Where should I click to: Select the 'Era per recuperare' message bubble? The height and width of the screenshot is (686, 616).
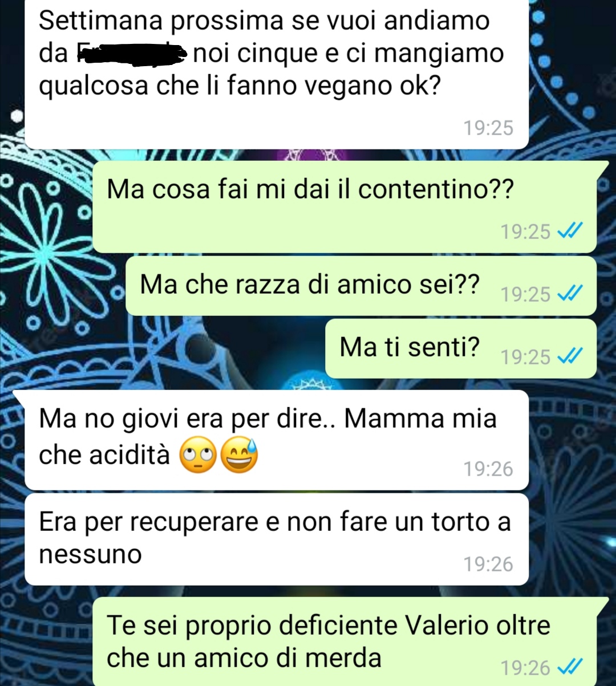point(277,539)
